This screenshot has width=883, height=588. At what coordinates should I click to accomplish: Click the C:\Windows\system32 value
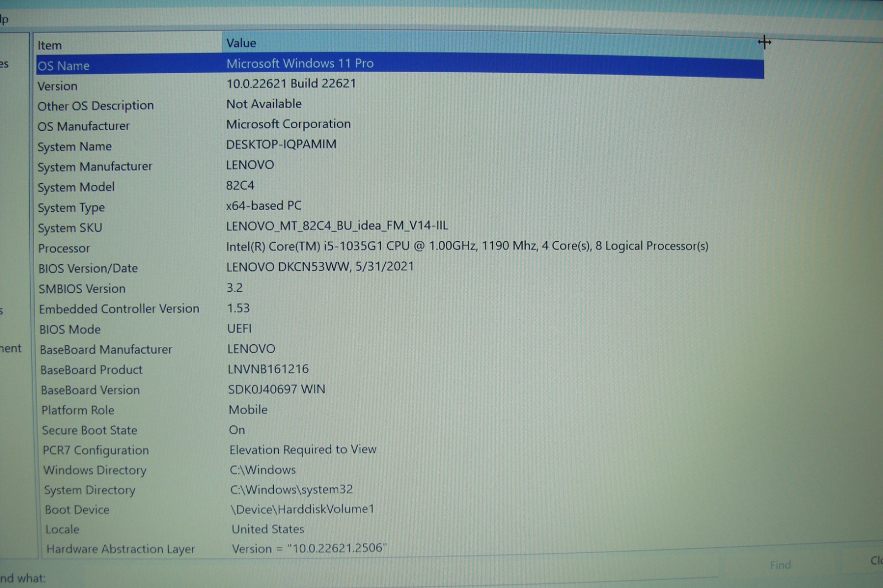tap(292, 489)
